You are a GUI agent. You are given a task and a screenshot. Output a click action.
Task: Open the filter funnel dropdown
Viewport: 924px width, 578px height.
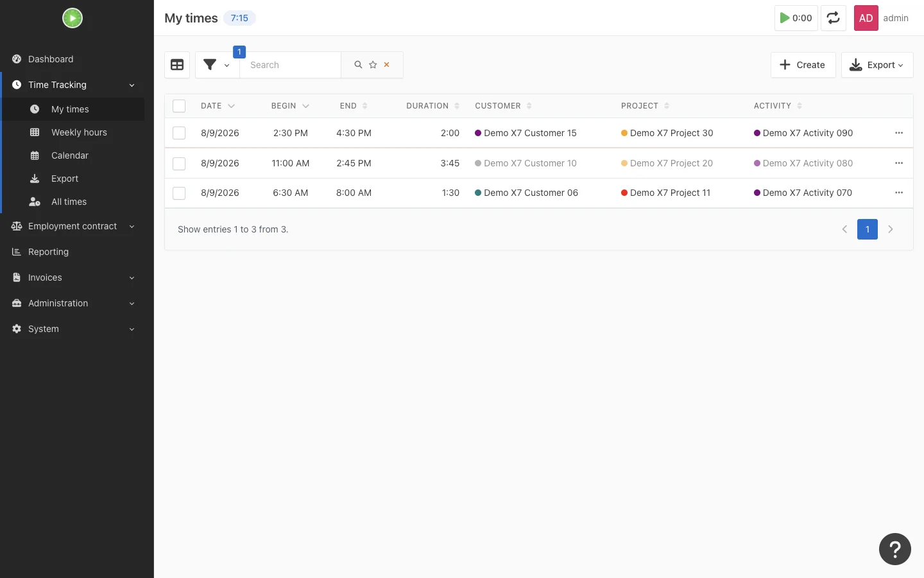point(217,65)
